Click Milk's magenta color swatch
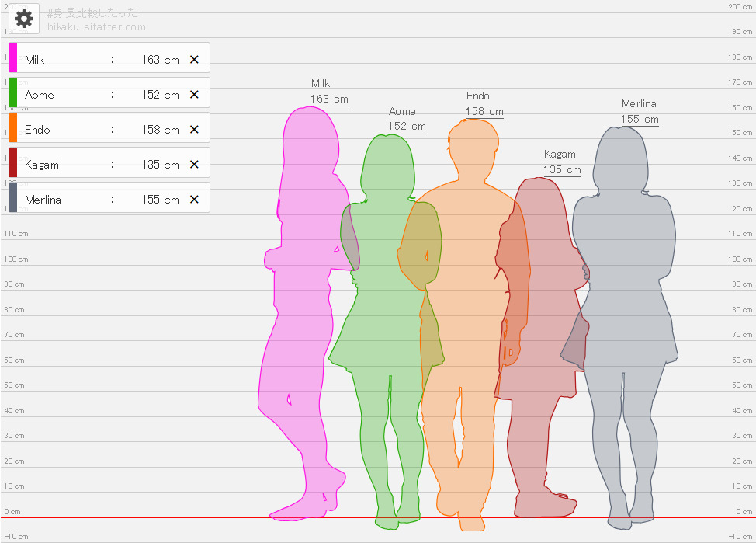Viewport: 756px width, 543px height. (x=13, y=58)
